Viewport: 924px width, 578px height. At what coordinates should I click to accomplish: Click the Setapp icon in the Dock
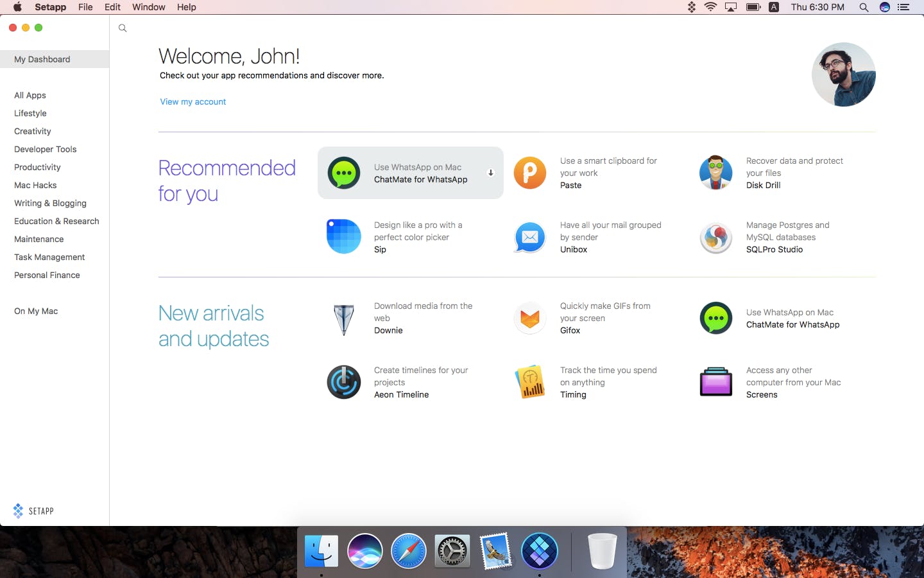click(x=540, y=550)
